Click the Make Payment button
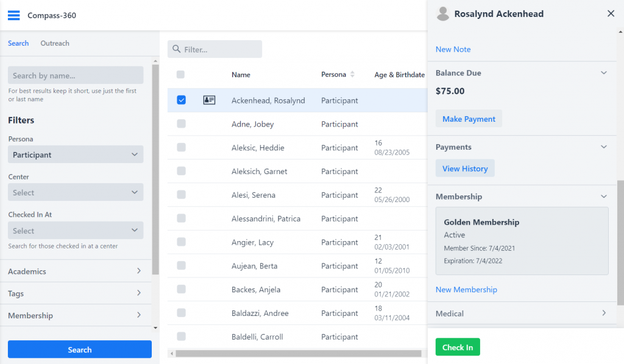The image size is (624, 364). click(x=469, y=119)
